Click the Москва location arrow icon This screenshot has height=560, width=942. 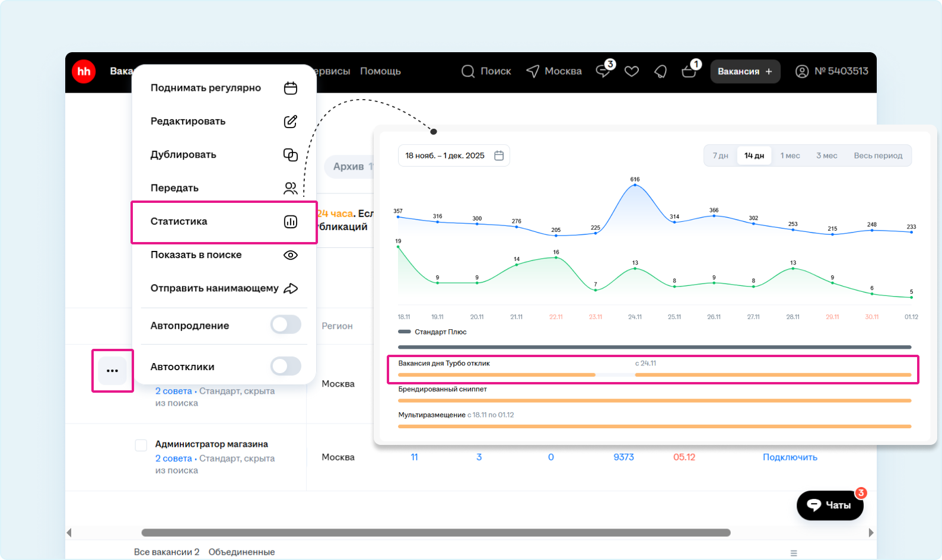click(533, 72)
